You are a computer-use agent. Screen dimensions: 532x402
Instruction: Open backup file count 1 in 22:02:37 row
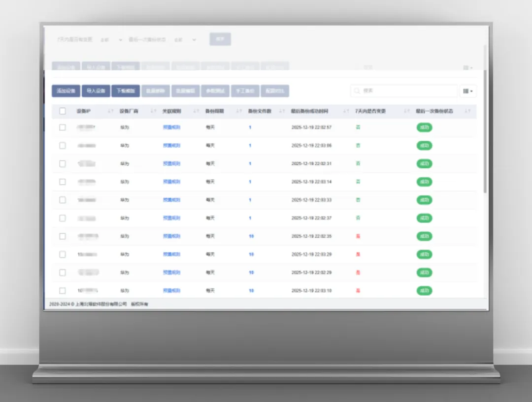pos(250,218)
